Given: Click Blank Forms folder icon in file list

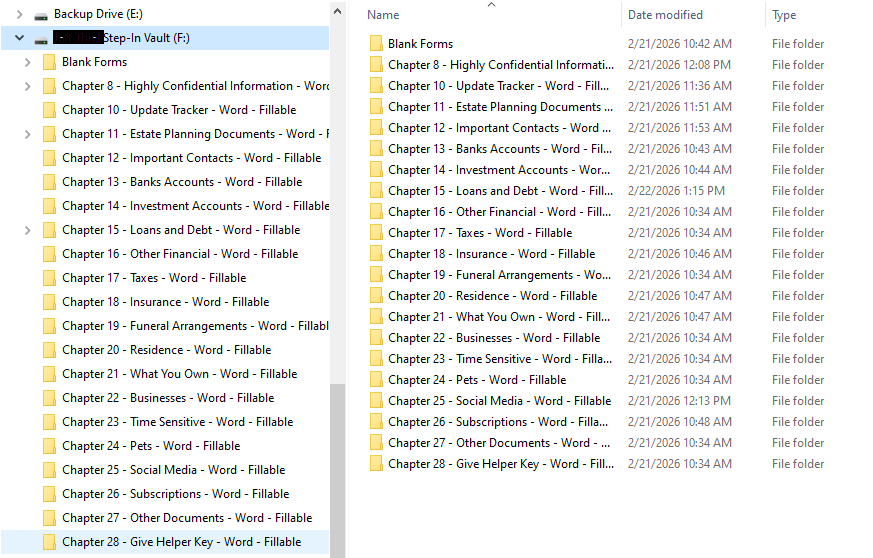Looking at the screenshot, I should pos(376,43).
